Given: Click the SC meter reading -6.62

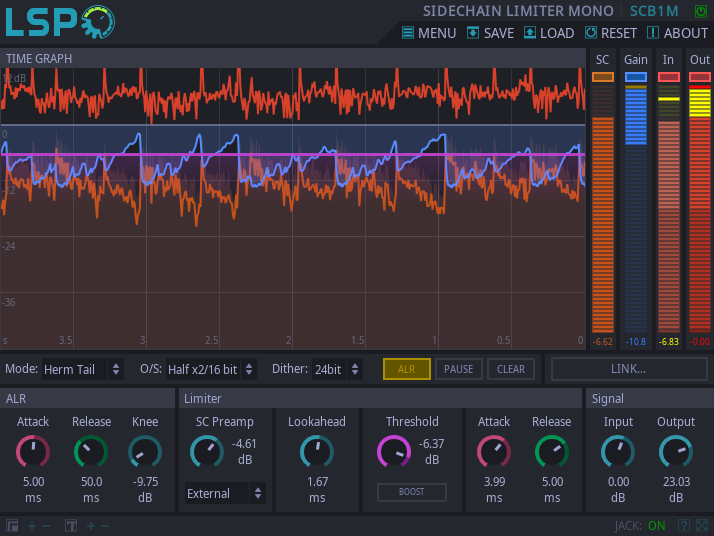Looking at the screenshot, I should [602, 342].
